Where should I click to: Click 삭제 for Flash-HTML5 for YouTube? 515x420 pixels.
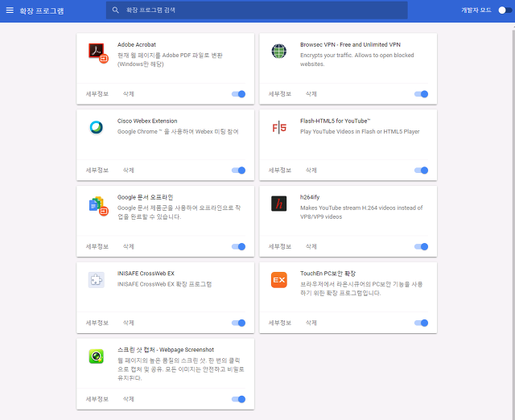(311, 170)
